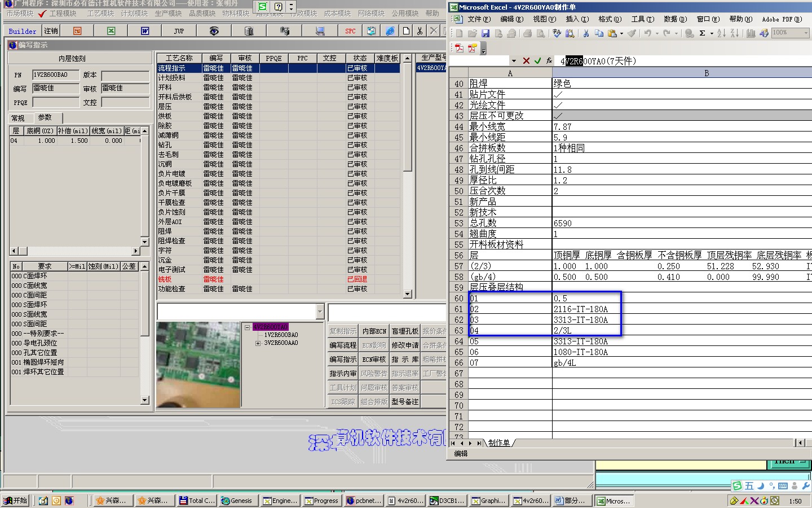Click the Excel cell containing 2116-IT-180A
The image size is (812, 508).
[682, 309]
